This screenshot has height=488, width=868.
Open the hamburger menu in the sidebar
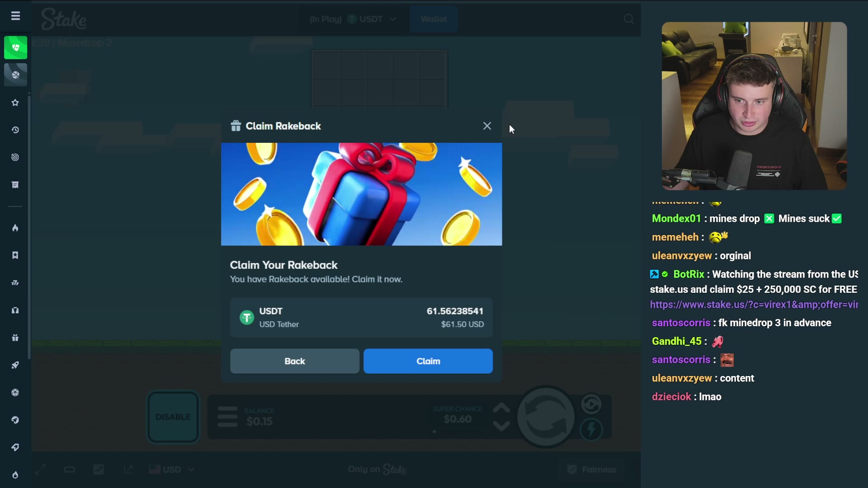tap(15, 16)
